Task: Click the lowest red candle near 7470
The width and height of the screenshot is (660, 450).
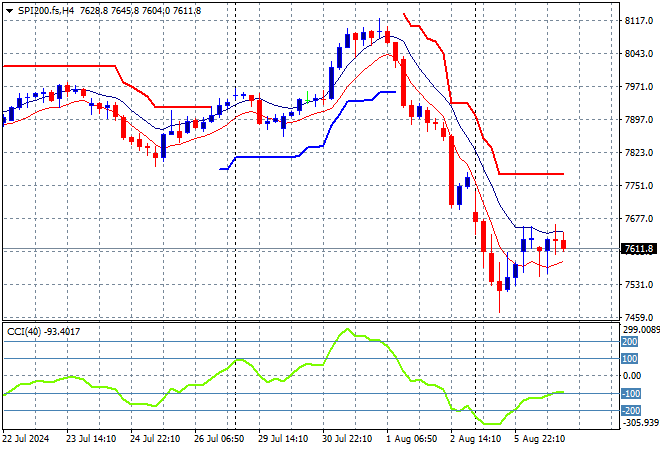Action: [x=500, y=286]
